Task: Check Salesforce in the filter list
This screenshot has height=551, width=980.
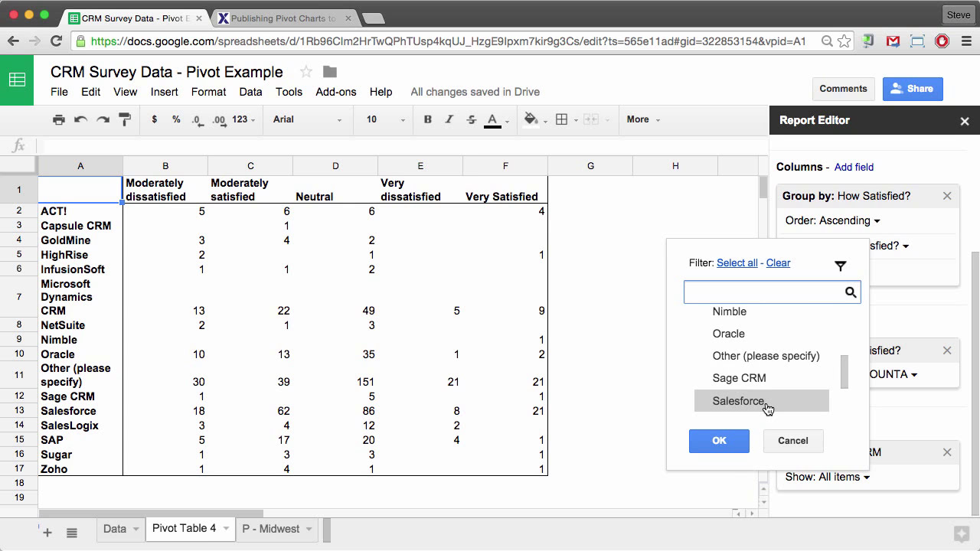Action: point(761,401)
